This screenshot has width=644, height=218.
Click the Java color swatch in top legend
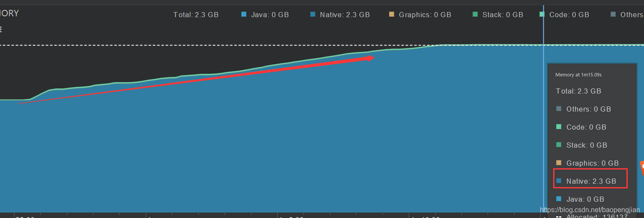(x=244, y=15)
